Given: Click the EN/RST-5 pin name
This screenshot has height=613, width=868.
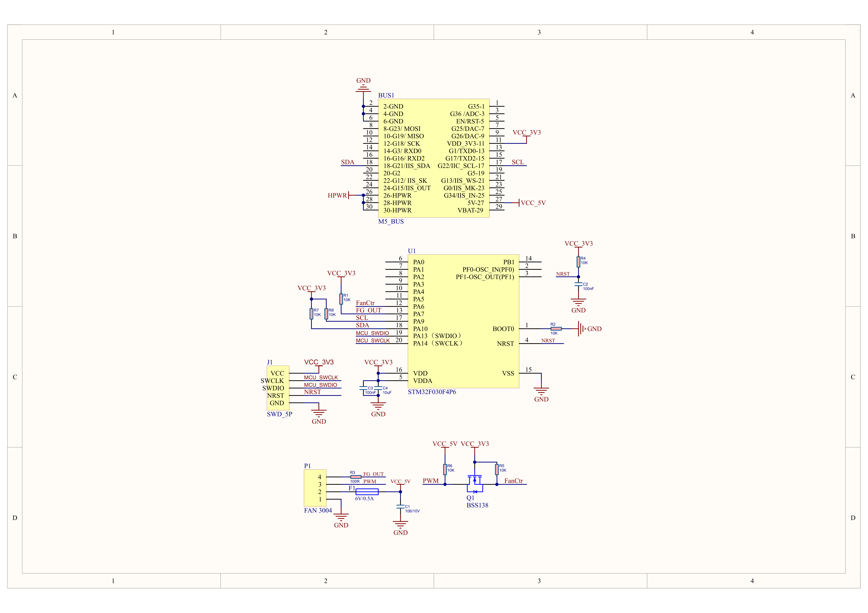Looking at the screenshot, I should coord(470,121).
